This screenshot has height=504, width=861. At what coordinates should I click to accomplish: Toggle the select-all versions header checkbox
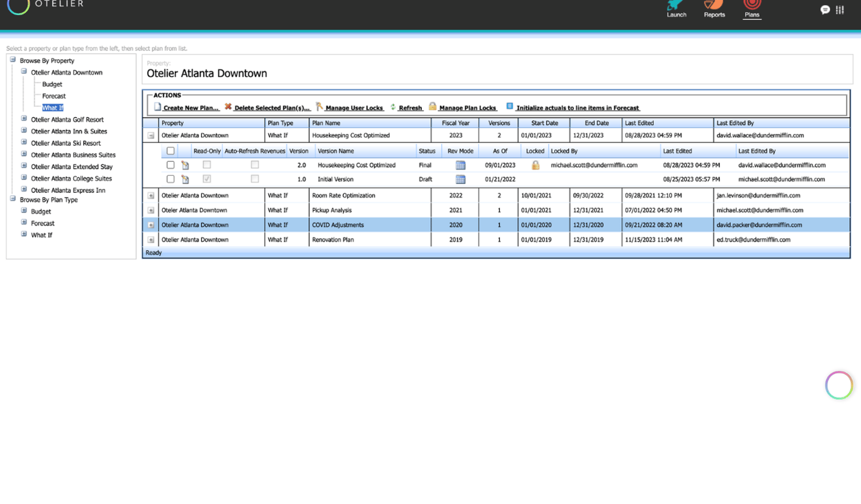tap(171, 151)
